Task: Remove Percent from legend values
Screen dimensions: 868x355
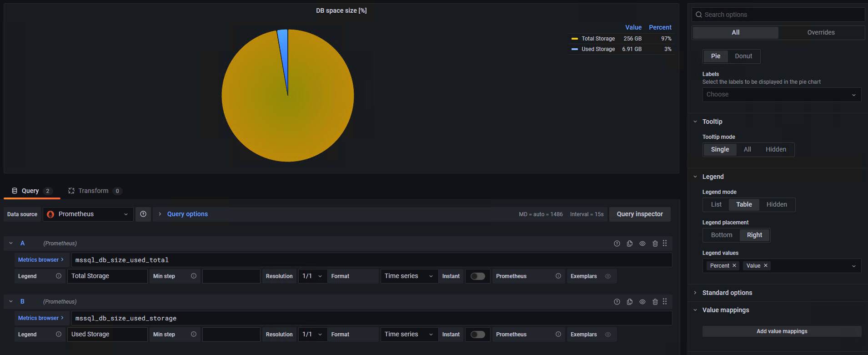Action: click(x=734, y=266)
